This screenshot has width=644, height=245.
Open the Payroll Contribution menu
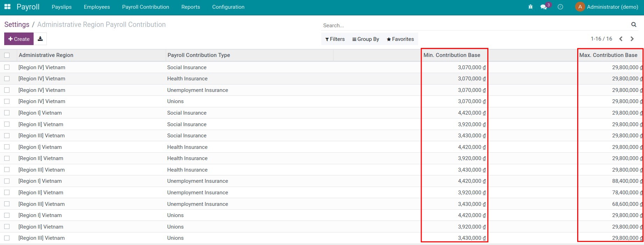(x=145, y=7)
